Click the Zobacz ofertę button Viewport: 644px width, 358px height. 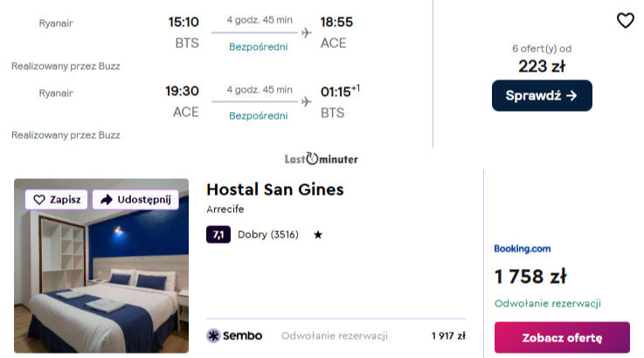click(562, 338)
